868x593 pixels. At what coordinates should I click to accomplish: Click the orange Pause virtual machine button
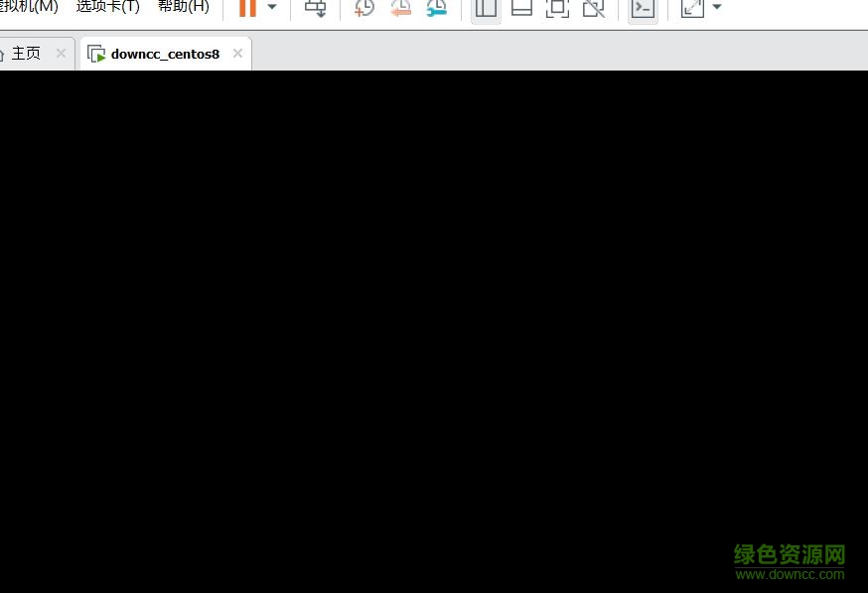[x=247, y=8]
